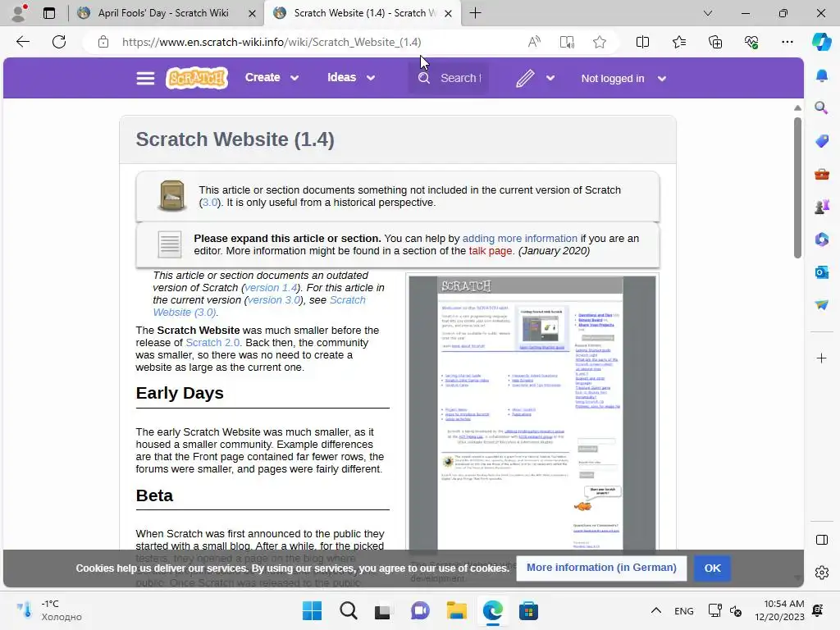
Task: Expand the chevron next to the pencil icon
Action: pos(550,78)
